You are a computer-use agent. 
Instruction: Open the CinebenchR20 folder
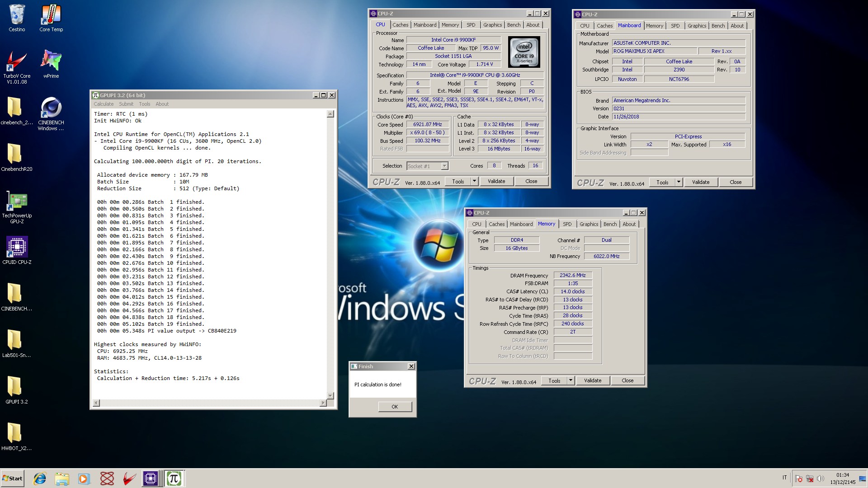pyautogui.click(x=17, y=157)
